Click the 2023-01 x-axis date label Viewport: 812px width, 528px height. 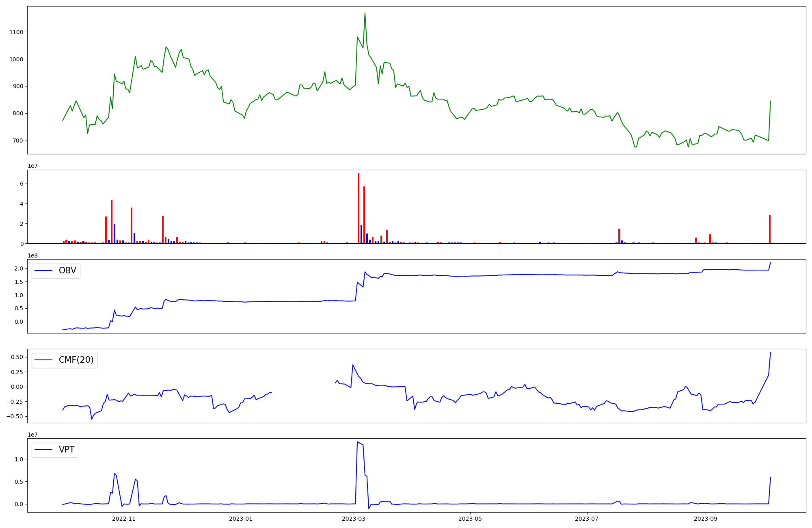pos(241,519)
